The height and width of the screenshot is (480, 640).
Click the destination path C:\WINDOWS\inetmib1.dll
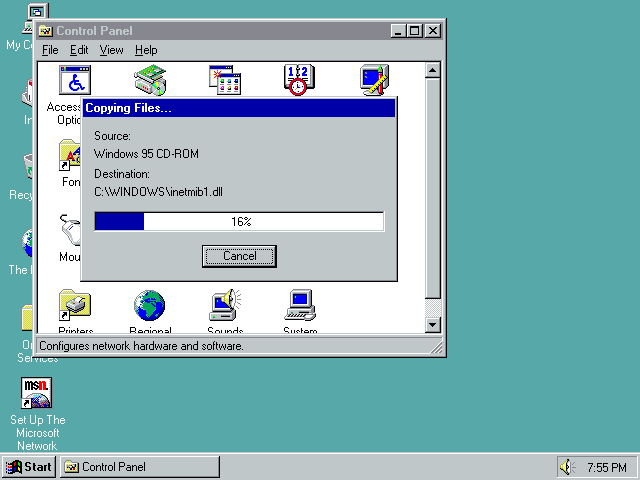tap(158, 192)
